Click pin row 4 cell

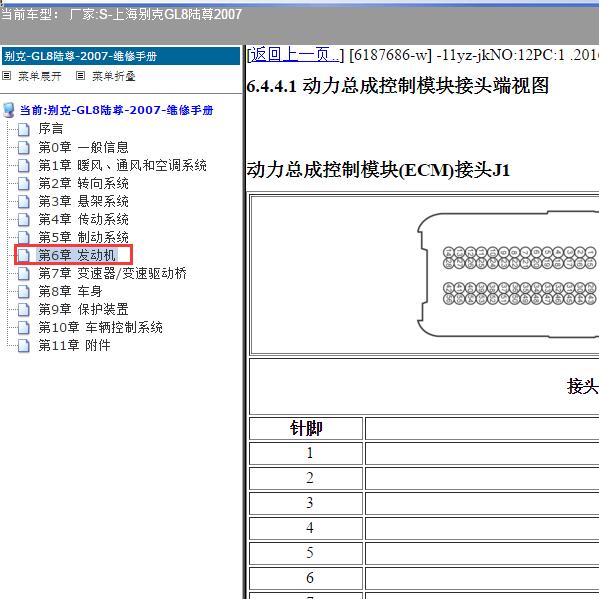pyautogui.click(x=306, y=528)
